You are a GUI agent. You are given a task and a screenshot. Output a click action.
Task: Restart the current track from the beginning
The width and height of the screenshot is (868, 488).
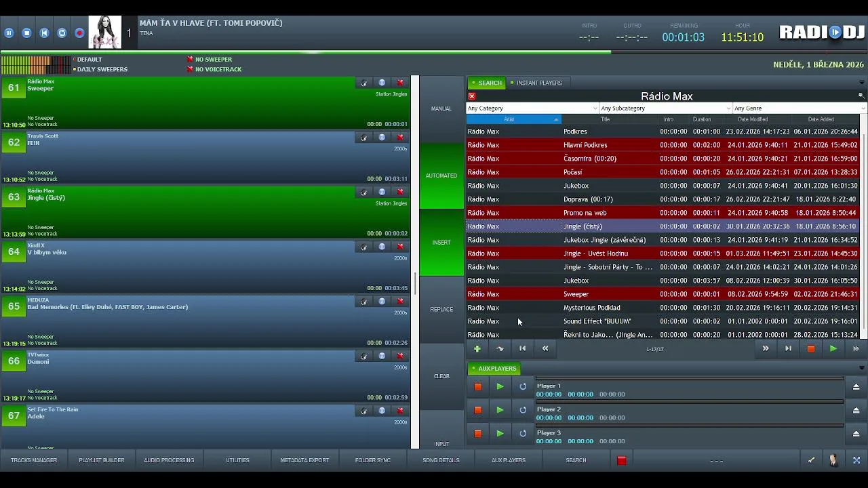(44, 33)
